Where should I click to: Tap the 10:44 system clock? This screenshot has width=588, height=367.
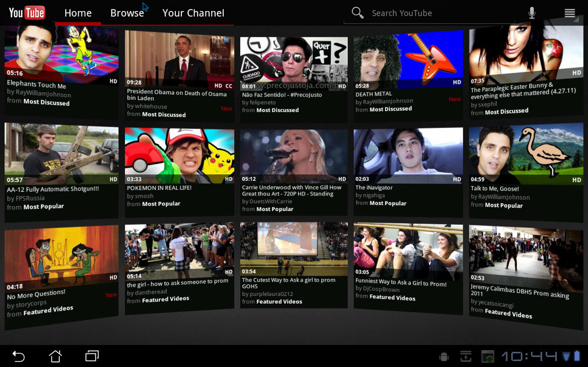(x=530, y=356)
